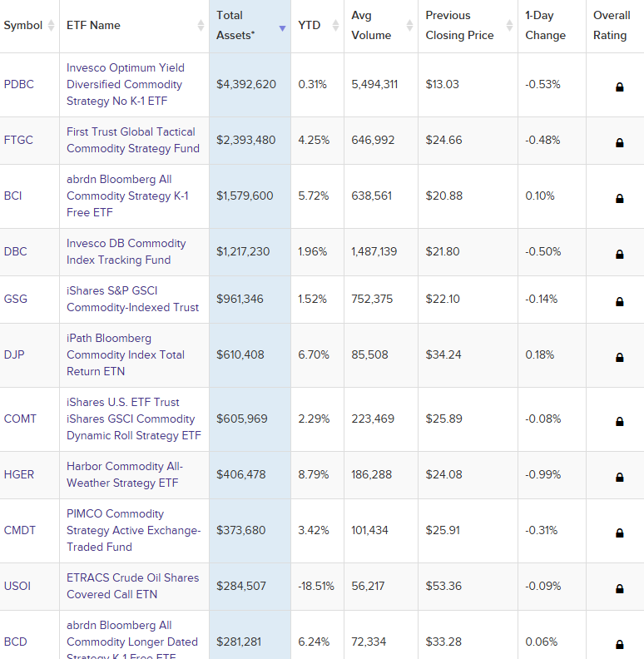This screenshot has height=659, width=644.
Task: Open abrdn Bloomberg All Commodity Strategy K-1 Free link
Action: (127, 196)
